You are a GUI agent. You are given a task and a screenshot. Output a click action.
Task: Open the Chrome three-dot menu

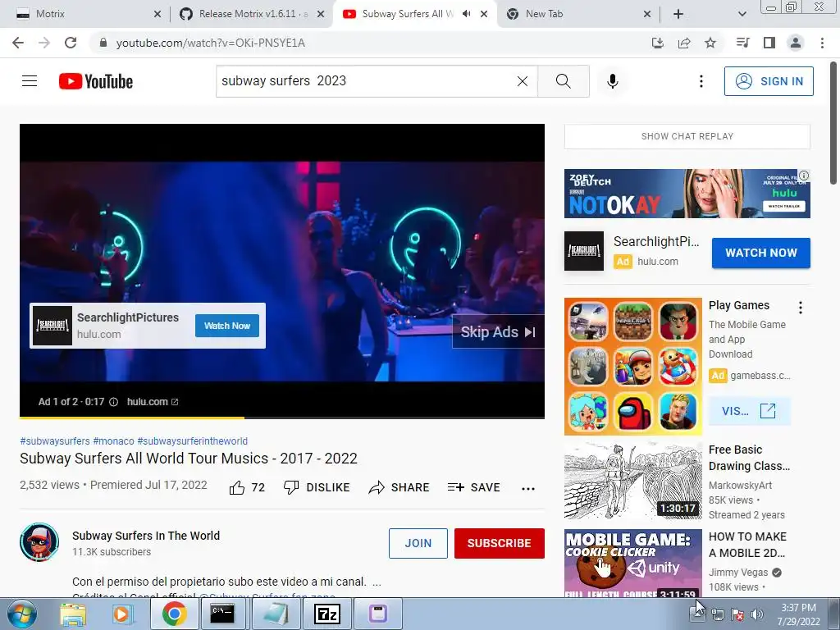822,43
